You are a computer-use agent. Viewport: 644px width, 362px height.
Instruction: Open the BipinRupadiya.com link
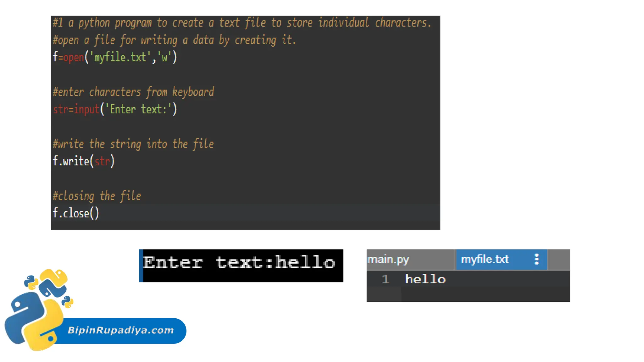tap(121, 330)
